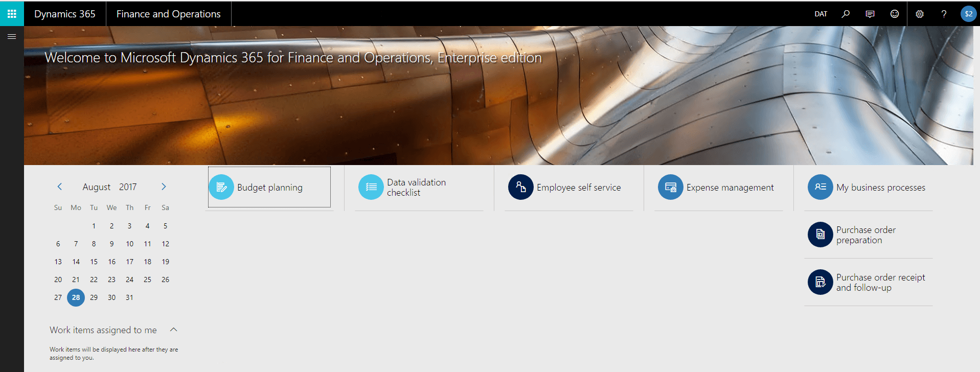
Task: Click Purchase order receipt and follow-up icon
Action: pos(821,282)
